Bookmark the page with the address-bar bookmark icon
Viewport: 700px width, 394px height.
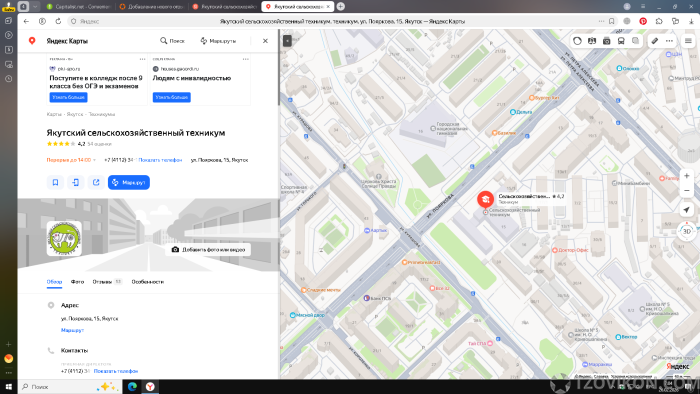pyautogui.click(x=612, y=21)
